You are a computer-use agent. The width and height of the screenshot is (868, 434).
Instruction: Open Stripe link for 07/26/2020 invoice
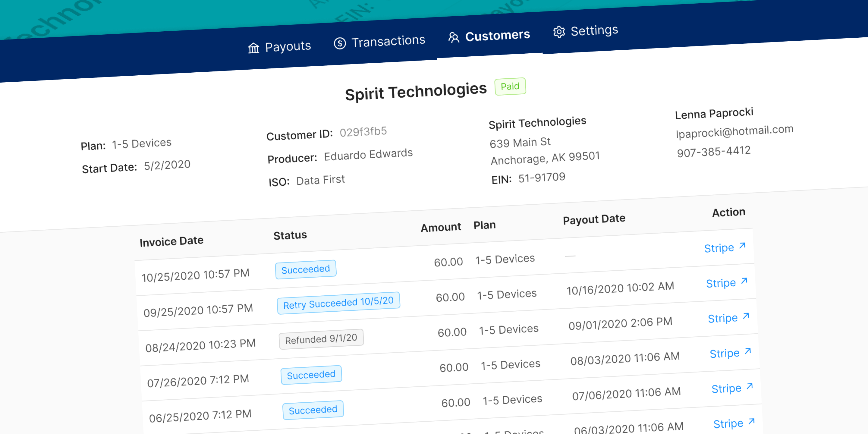pos(731,353)
